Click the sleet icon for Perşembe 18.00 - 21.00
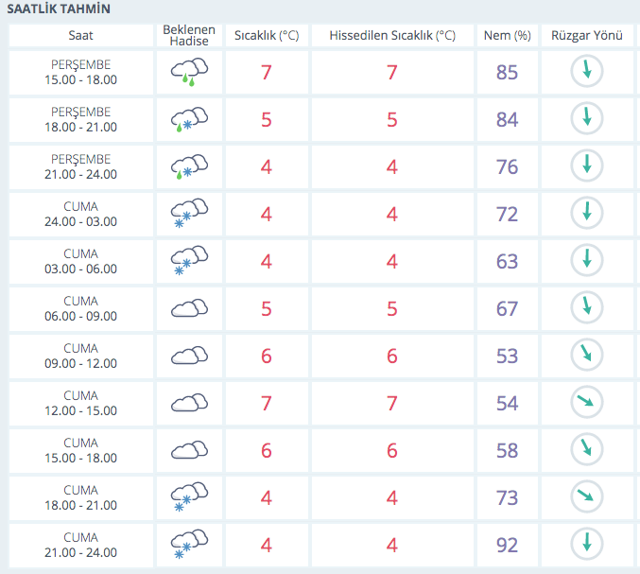The image size is (640, 574). pos(189,120)
